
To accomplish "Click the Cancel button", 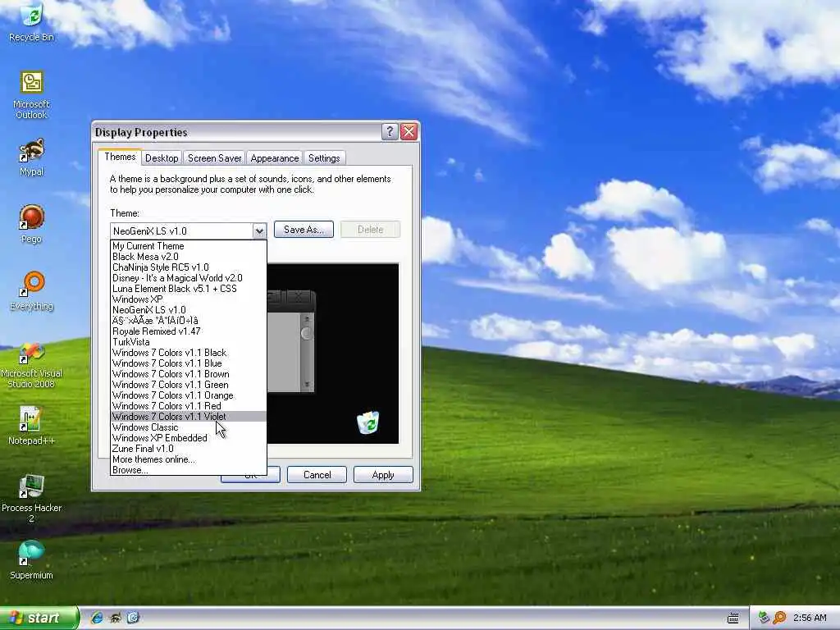I will 317,475.
